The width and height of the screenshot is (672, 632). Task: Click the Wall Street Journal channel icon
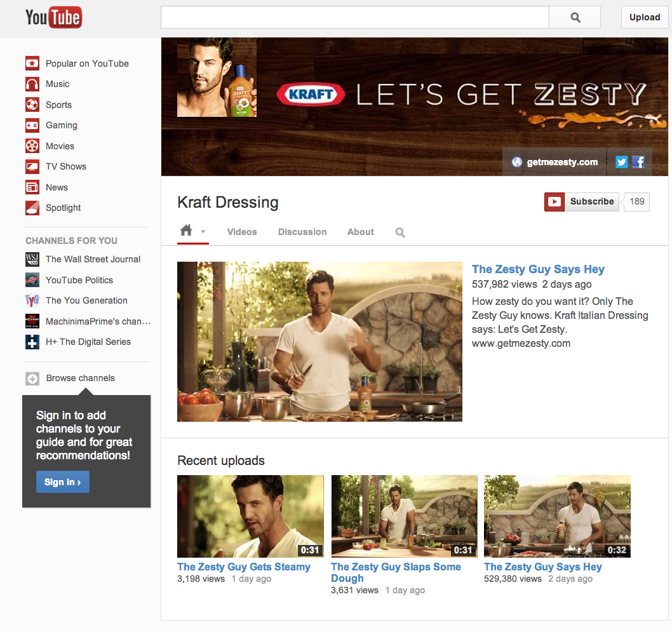coord(32,259)
